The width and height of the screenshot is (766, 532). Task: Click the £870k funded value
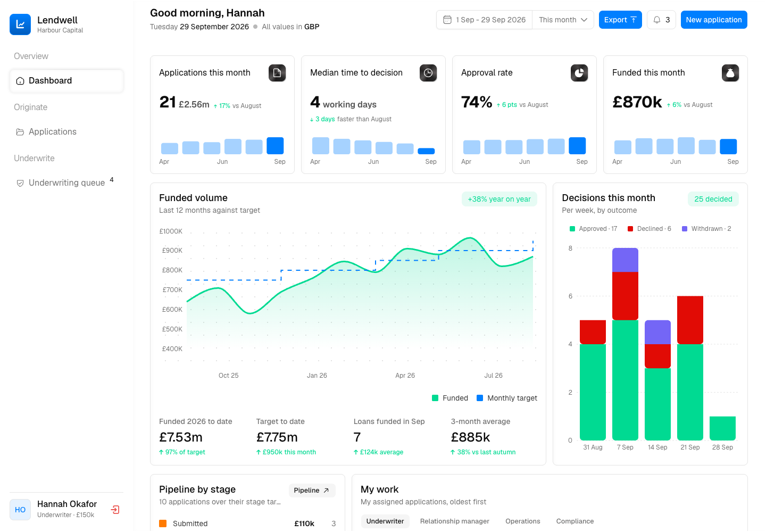tap(637, 102)
